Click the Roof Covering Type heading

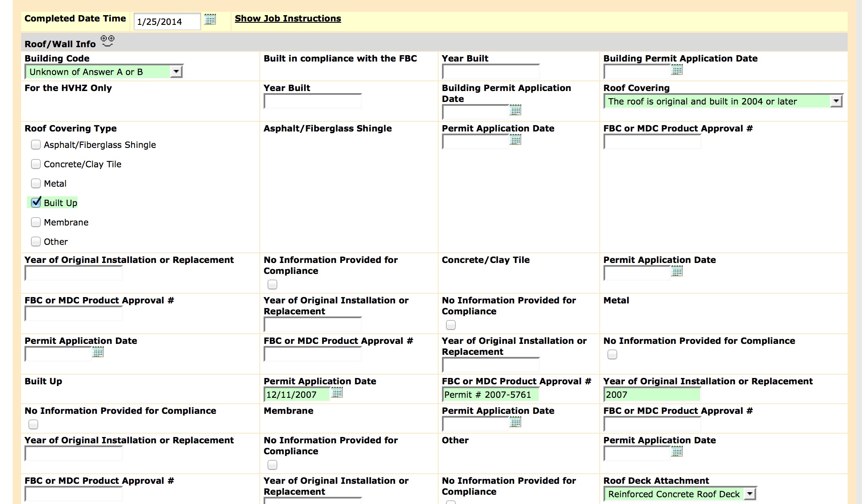[x=70, y=129]
